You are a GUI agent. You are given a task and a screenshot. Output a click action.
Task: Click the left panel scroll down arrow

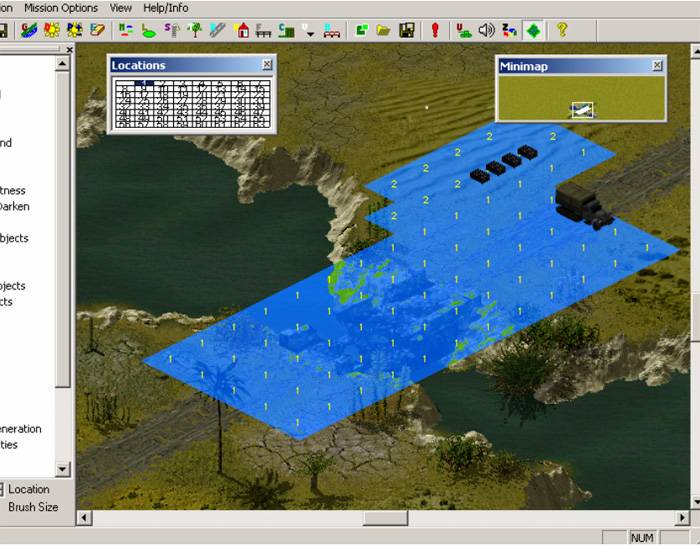coord(62,469)
